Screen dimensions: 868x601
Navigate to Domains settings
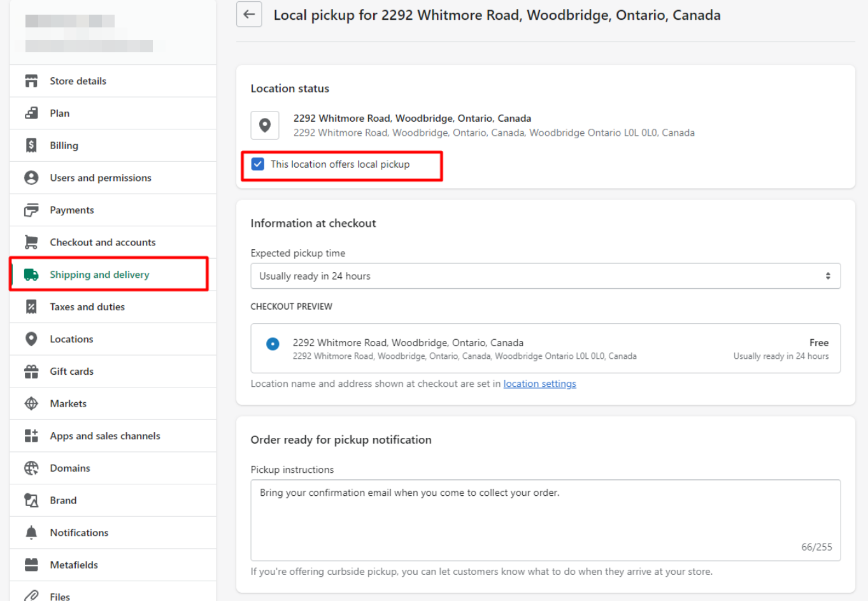coord(70,468)
